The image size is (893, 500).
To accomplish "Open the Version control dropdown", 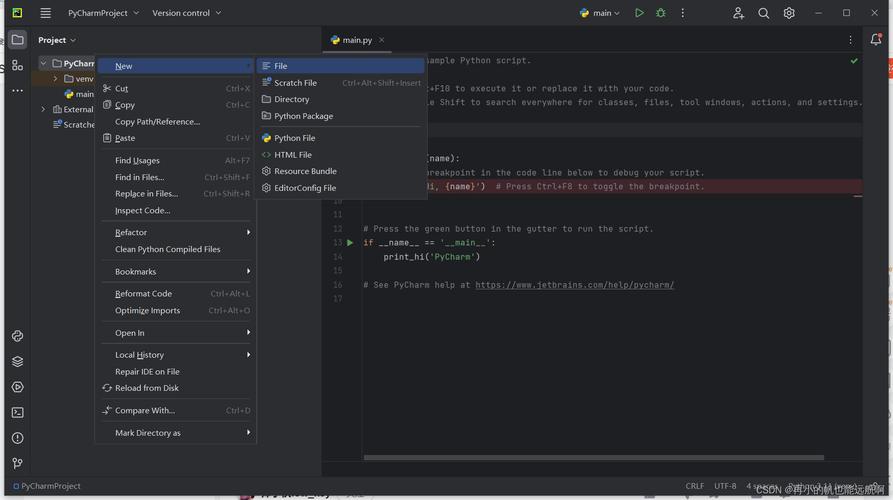I will click(186, 13).
